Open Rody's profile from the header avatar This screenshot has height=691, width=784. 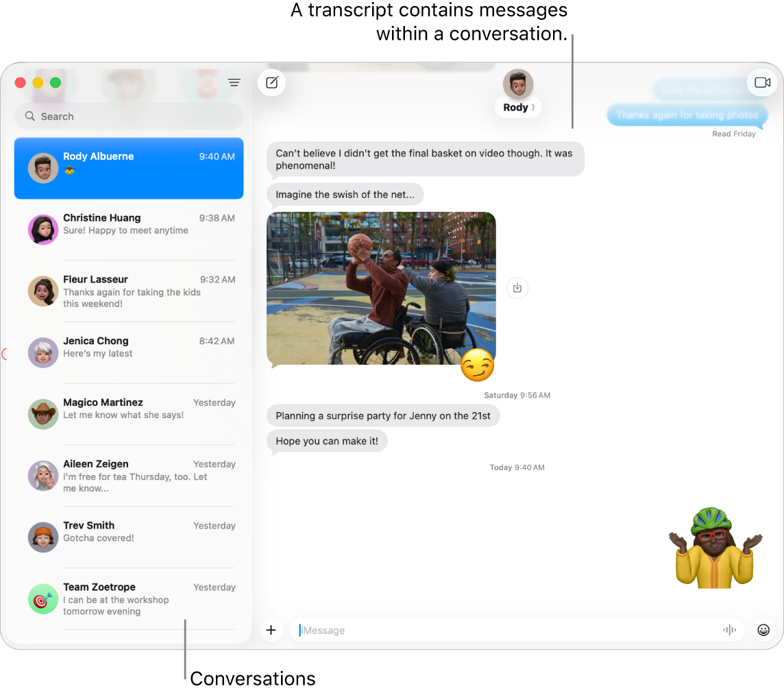517,82
